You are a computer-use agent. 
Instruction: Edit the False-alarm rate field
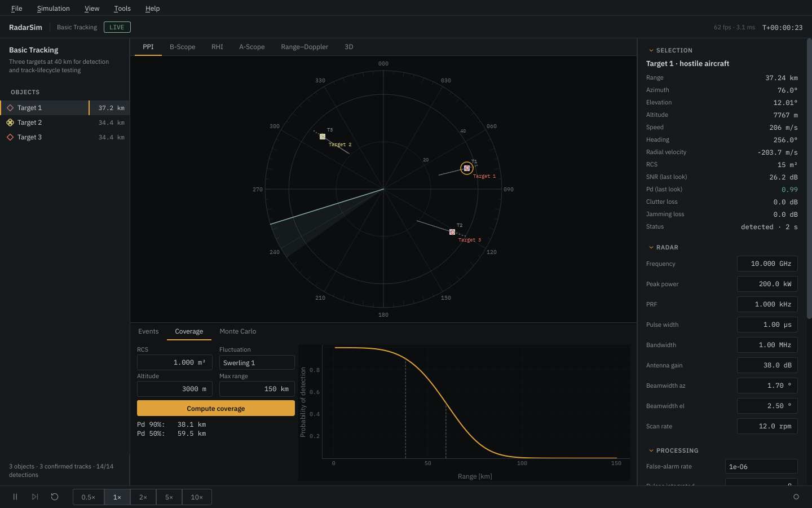[761, 466]
